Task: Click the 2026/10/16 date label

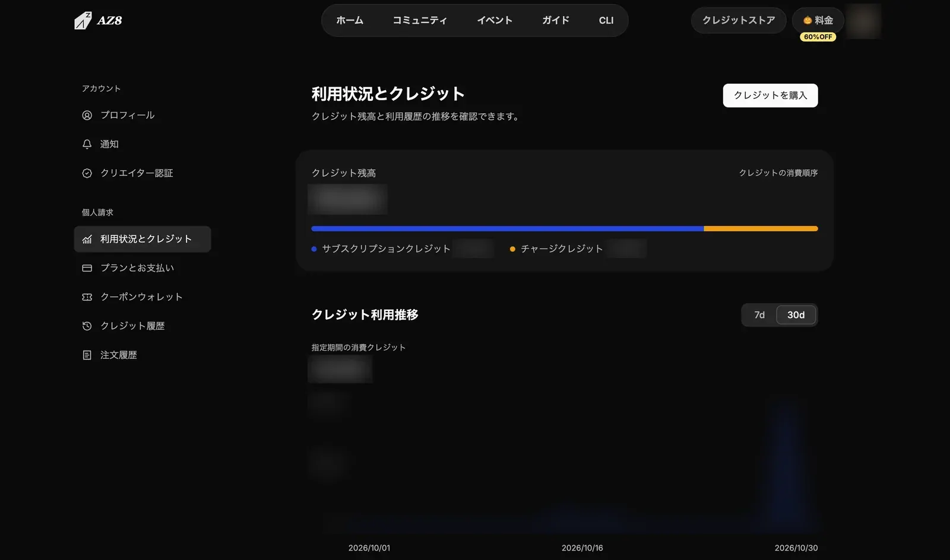Action: (x=582, y=548)
